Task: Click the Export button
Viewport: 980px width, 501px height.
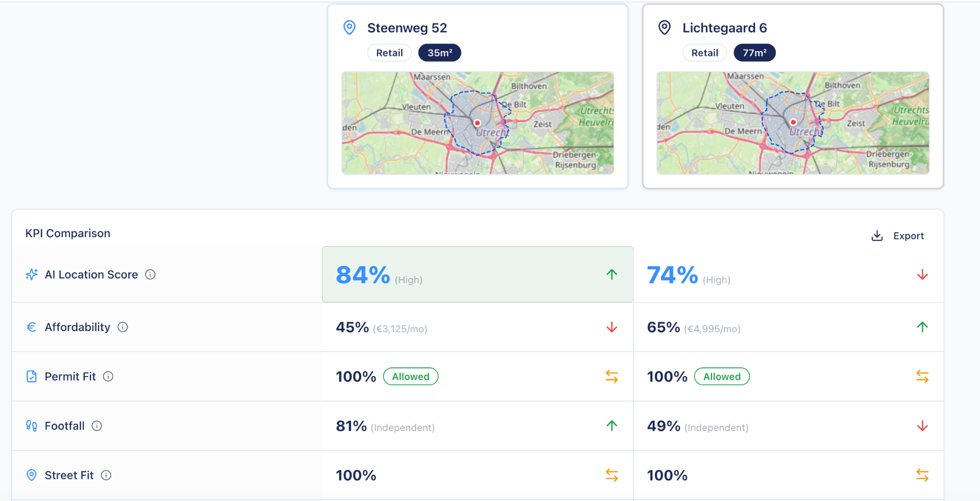Action: click(898, 236)
